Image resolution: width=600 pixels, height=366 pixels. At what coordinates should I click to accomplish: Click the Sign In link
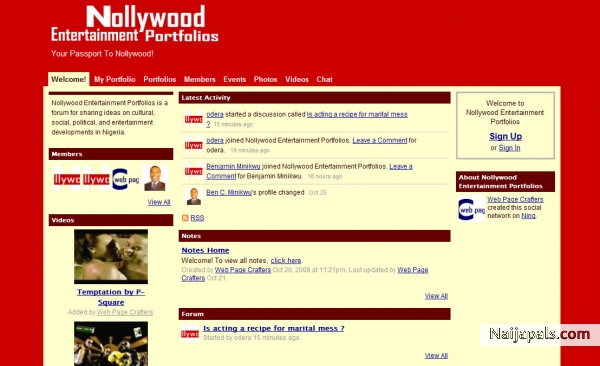click(509, 148)
